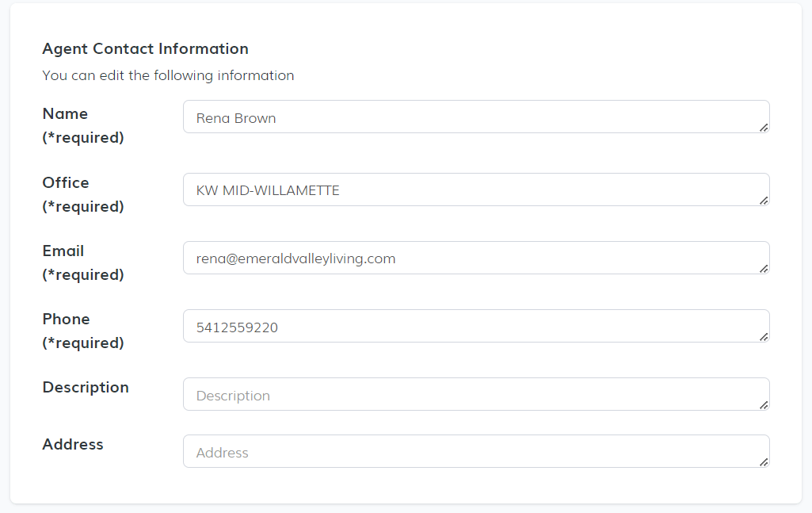This screenshot has height=513, width=812.
Task: Click the Office field resize grip
Action: [764, 200]
